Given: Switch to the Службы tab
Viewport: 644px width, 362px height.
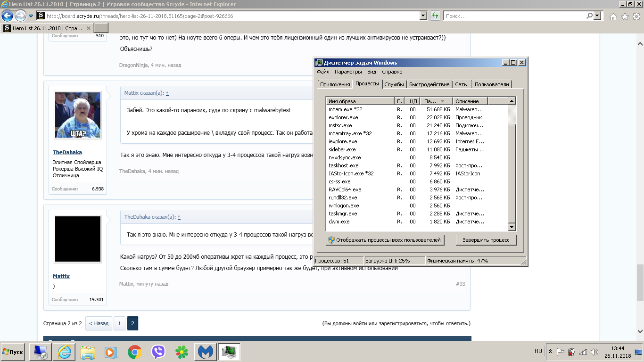Looking at the screenshot, I should (x=394, y=84).
